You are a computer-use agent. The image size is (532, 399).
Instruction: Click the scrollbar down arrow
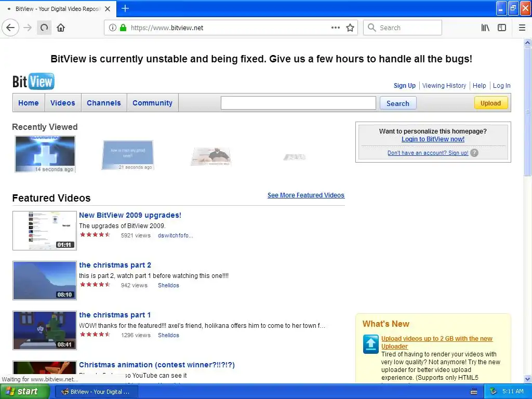527,379
